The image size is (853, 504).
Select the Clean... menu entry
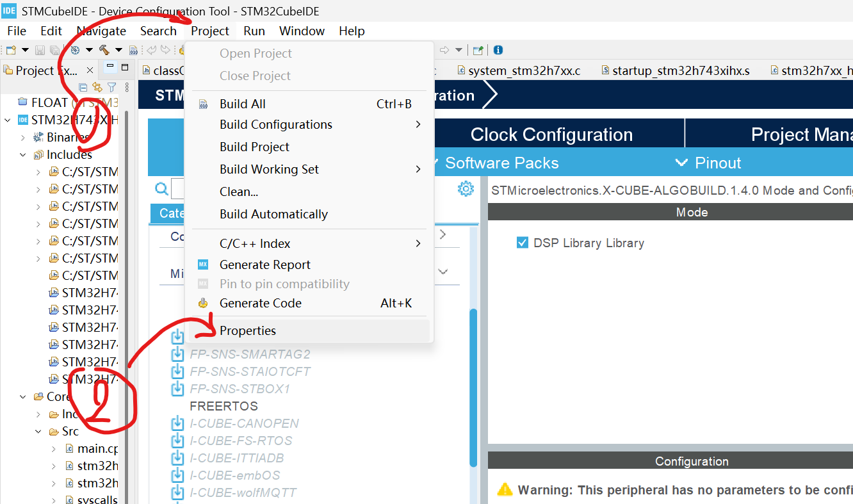click(x=309, y=191)
